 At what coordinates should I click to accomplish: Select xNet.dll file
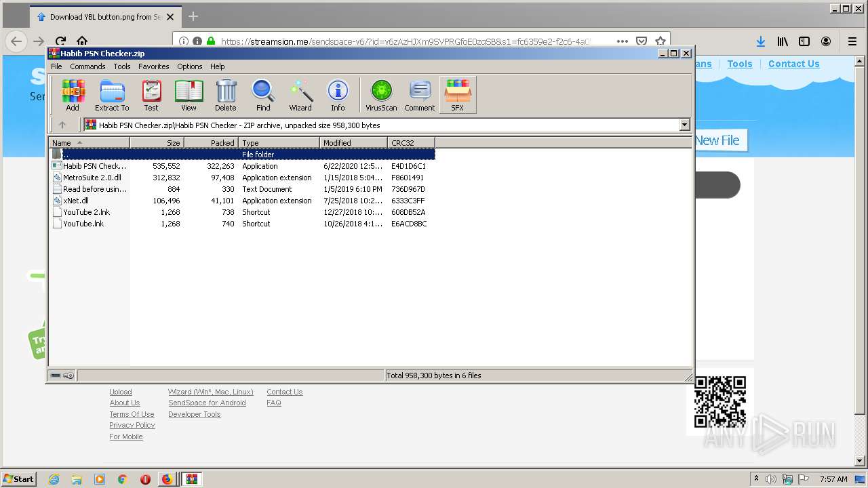coord(242,201)
